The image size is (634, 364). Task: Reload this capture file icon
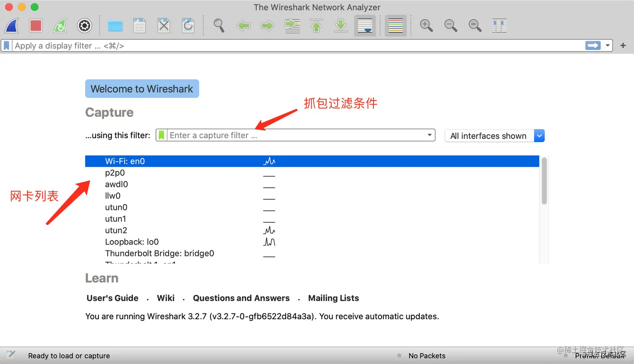pos(188,26)
